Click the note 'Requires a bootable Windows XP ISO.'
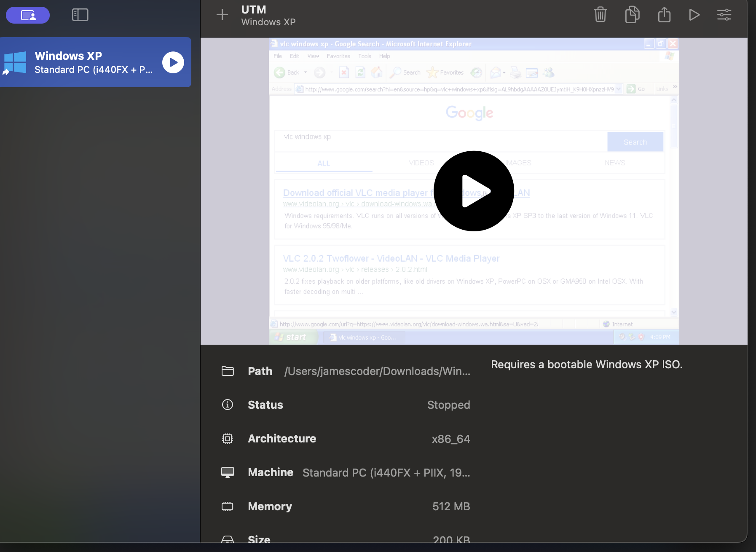This screenshot has height=552, width=756. [x=587, y=364]
